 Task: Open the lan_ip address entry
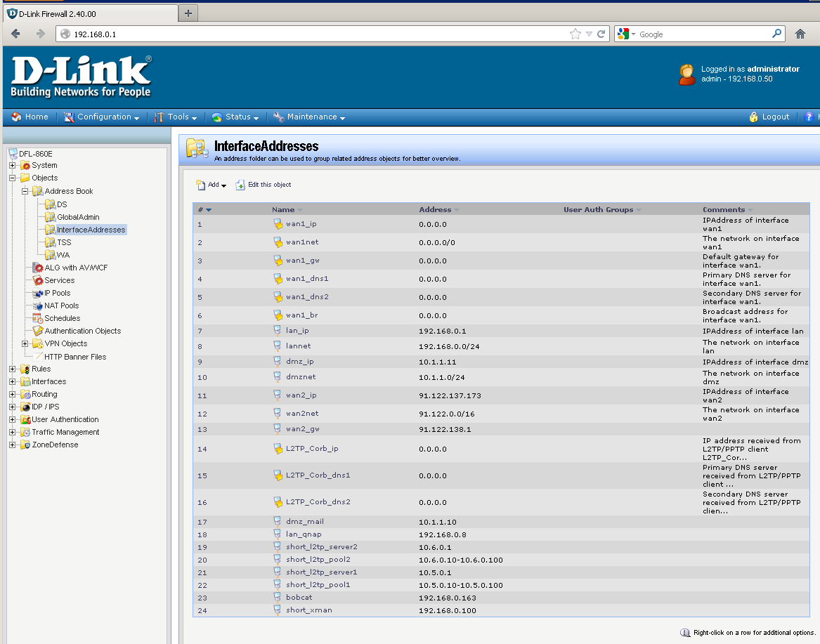click(297, 331)
